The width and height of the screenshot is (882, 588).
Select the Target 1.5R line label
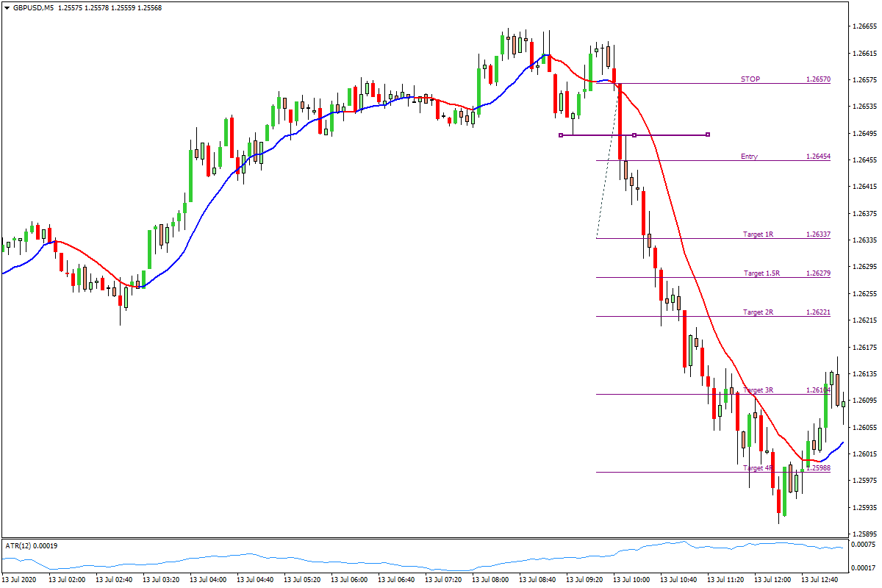coord(761,273)
